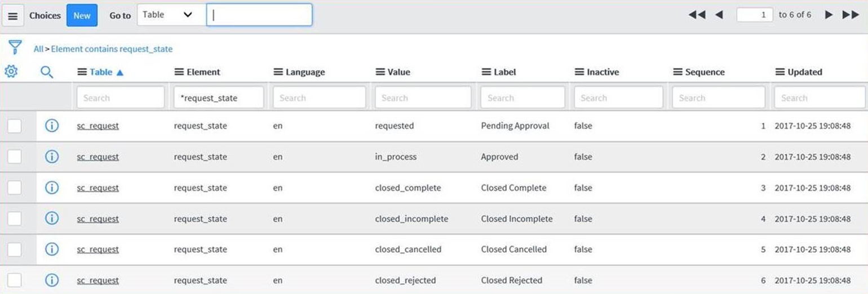This screenshot has height=294, width=868.
Task: Toggle column search with magnifier icon
Action: tap(47, 72)
